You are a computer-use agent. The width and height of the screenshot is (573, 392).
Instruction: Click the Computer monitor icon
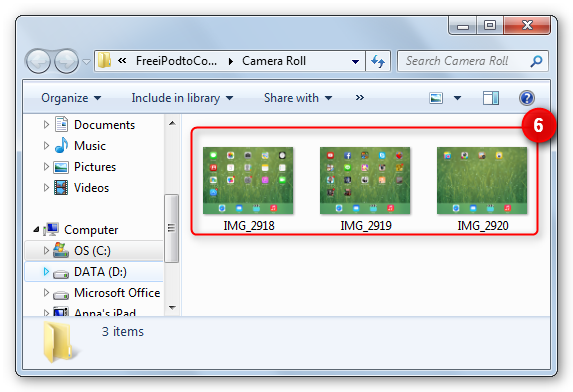(51, 229)
